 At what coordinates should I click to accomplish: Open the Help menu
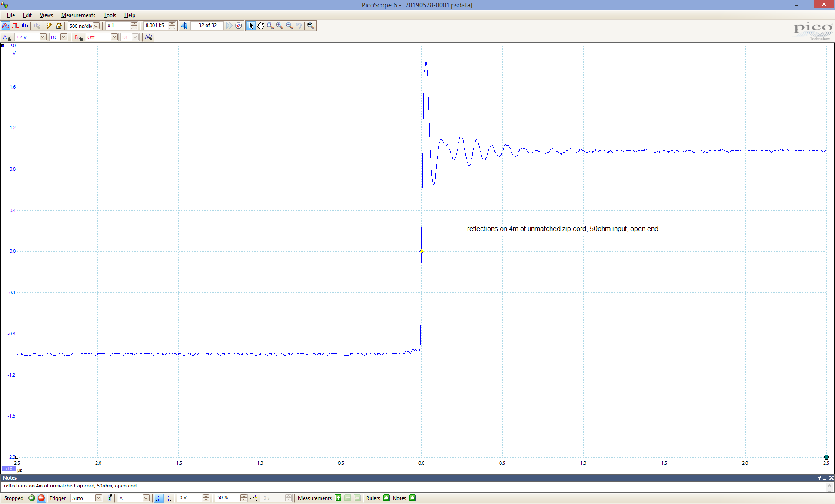click(x=130, y=15)
